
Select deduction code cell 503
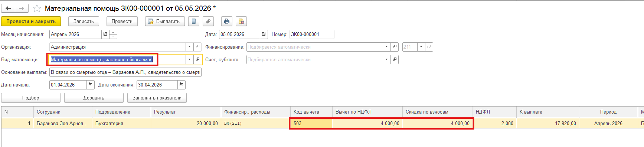(x=311, y=123)
